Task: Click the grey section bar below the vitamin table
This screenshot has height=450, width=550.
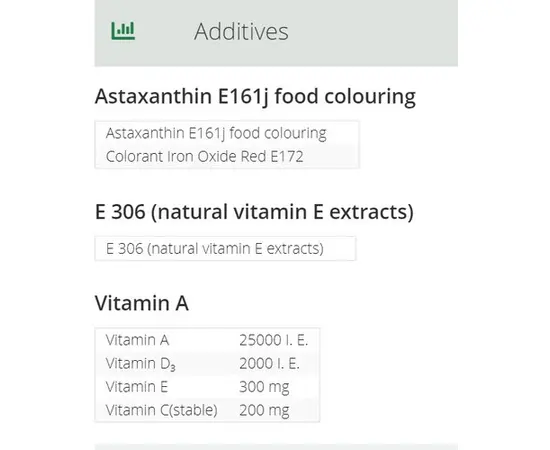Action: pos(276,447)
